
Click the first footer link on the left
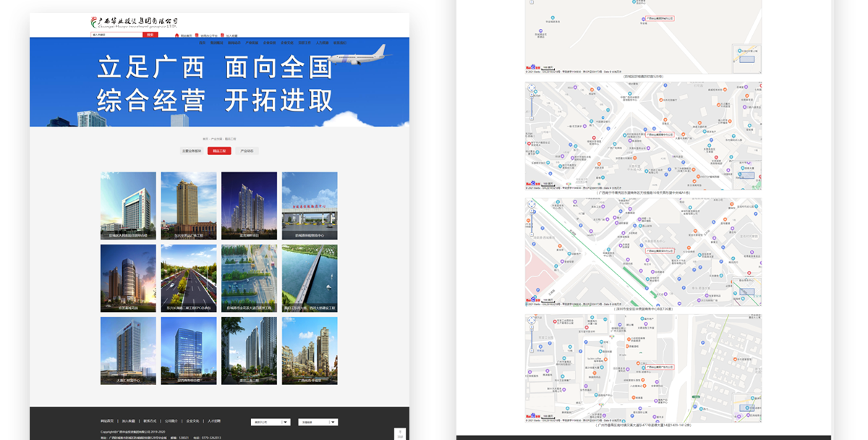point(108,420)
